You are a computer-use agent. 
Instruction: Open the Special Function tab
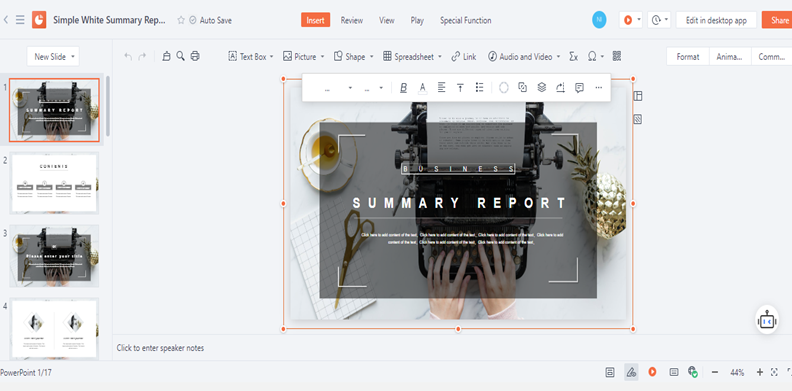[465, 20]
